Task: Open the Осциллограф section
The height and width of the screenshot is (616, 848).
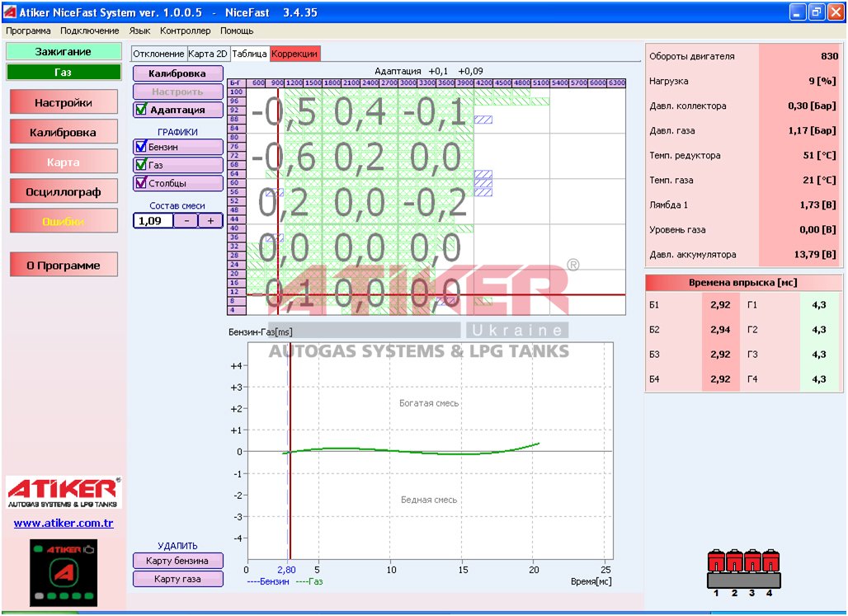Action: (x=64, y=191)
